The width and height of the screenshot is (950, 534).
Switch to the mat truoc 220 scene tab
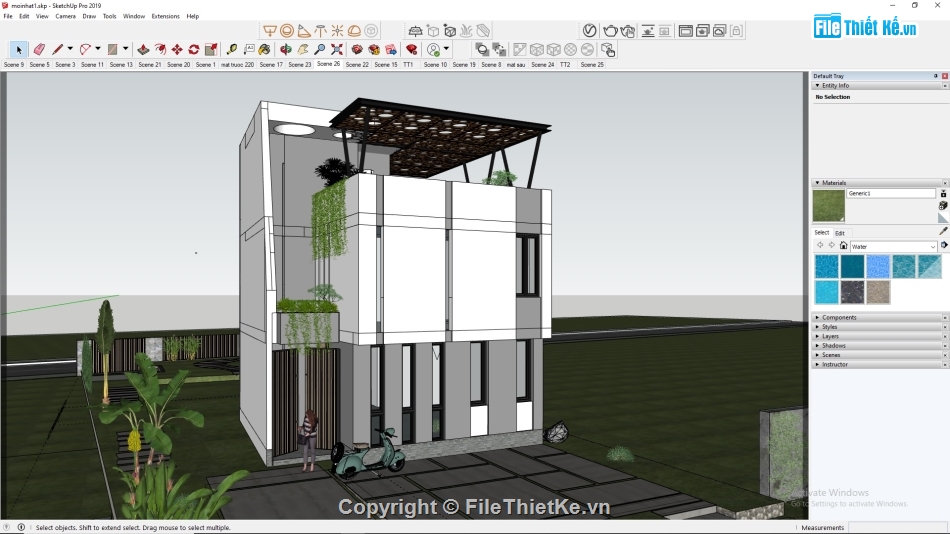(237, 64)
